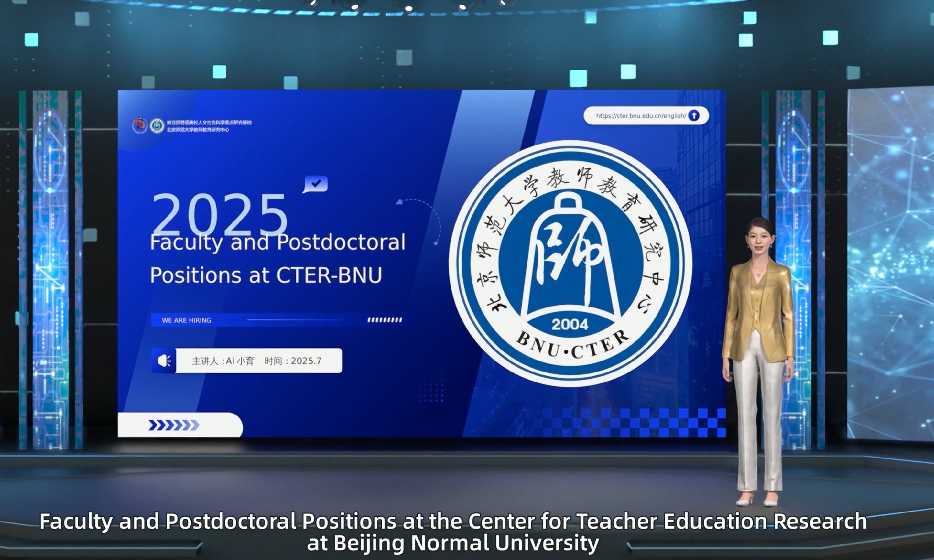
Task: Click the WE ARE HIRING banner
Action: click(277, 320)
